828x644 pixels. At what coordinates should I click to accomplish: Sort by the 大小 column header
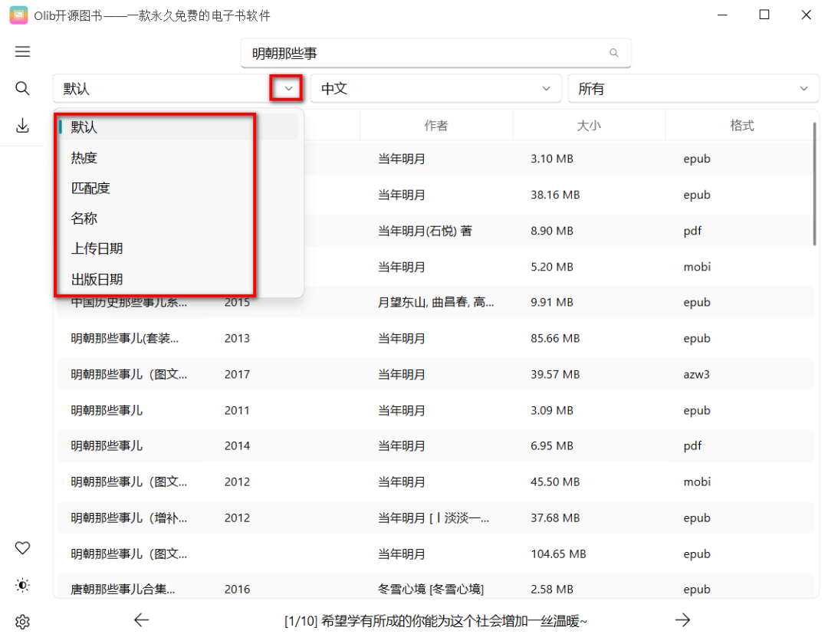[x=589, y=126]
